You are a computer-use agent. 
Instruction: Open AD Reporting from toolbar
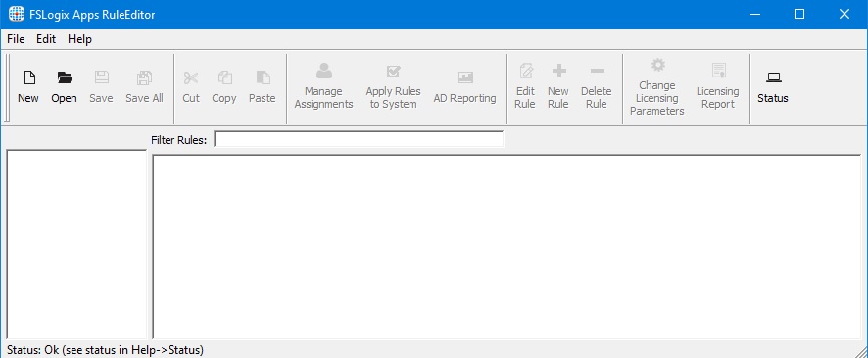tap(465, 78)
